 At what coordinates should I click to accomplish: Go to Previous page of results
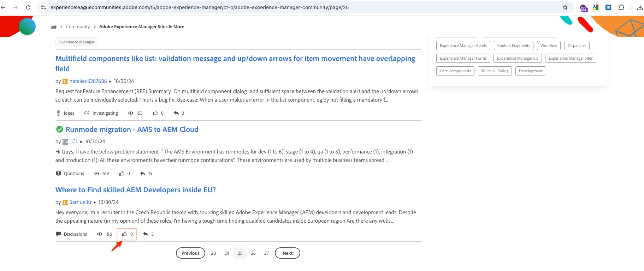190,253
